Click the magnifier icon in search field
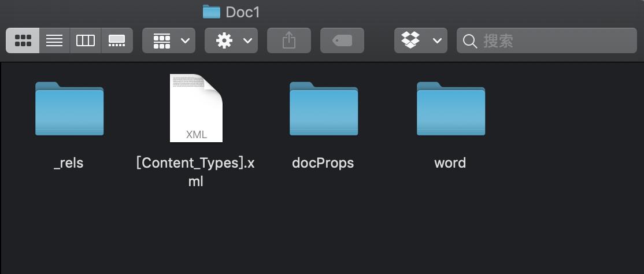644x274 pixels. click(470, 40)
